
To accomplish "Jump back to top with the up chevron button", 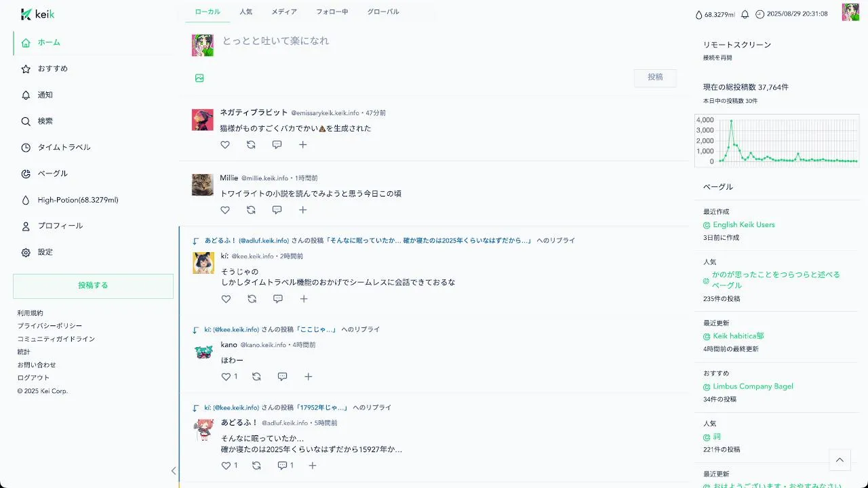I will click(x=840, y=460).
